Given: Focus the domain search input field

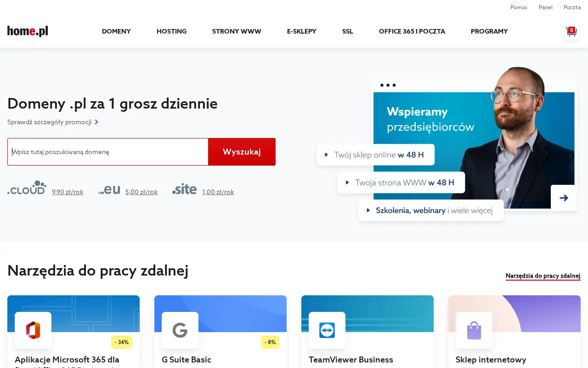Looking at the screenshot, I should coord(108,152).
